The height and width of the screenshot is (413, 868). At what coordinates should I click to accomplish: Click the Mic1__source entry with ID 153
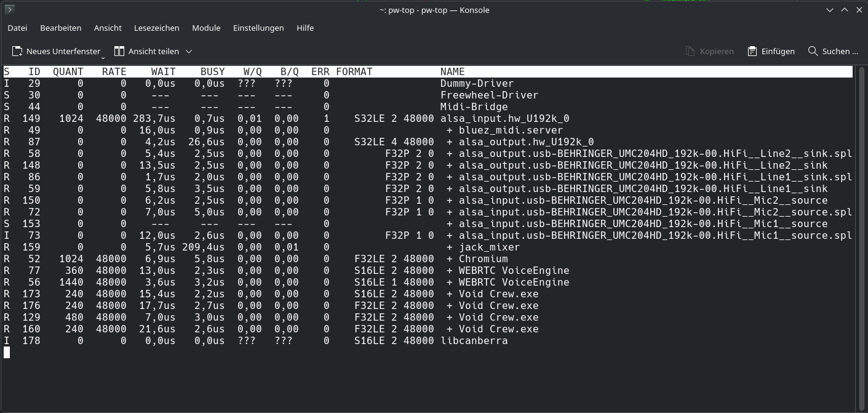pos(637,223)
